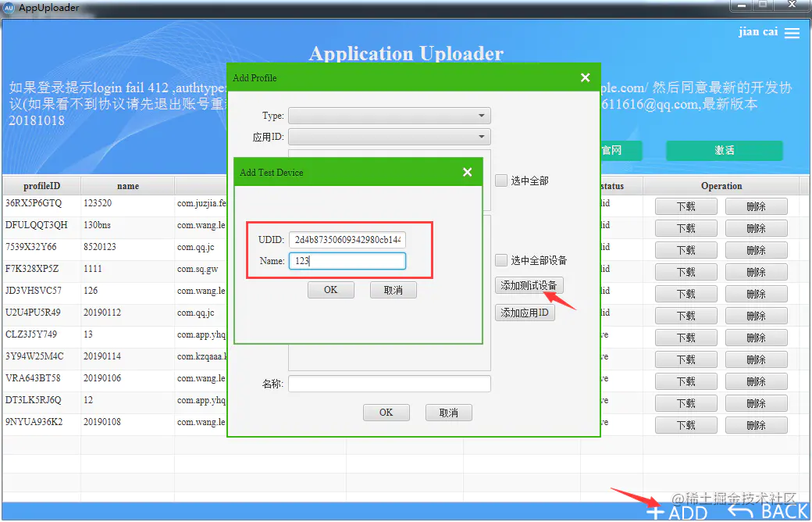The height and width of the screenshot is (522, 812).
Task: Click 下载 for profile 123520
Action: [x=686, y=206]
